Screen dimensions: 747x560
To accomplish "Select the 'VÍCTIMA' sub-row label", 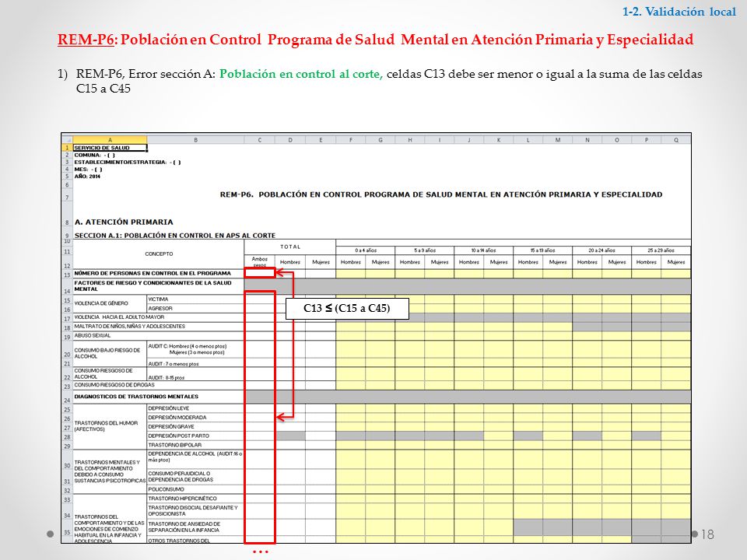I will click(195, 299).
